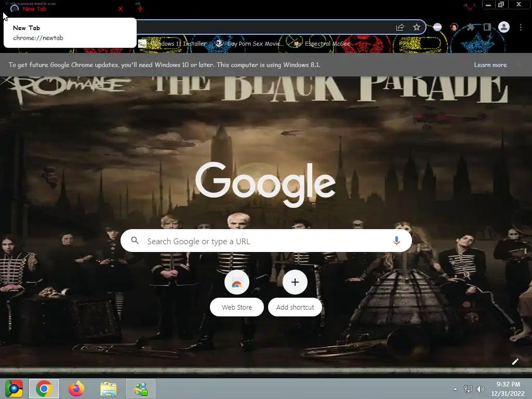532x399 pixels.
Task: Open the Chrome profile avatar
Action: click(x=504, y=27)
